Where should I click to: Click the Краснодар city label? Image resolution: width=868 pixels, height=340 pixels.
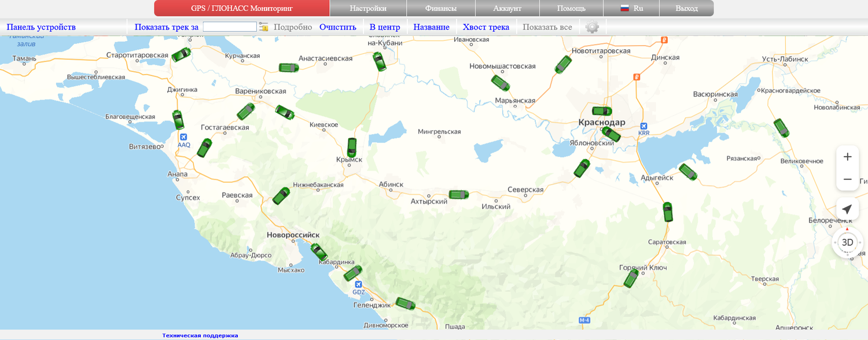pos(602,123)
